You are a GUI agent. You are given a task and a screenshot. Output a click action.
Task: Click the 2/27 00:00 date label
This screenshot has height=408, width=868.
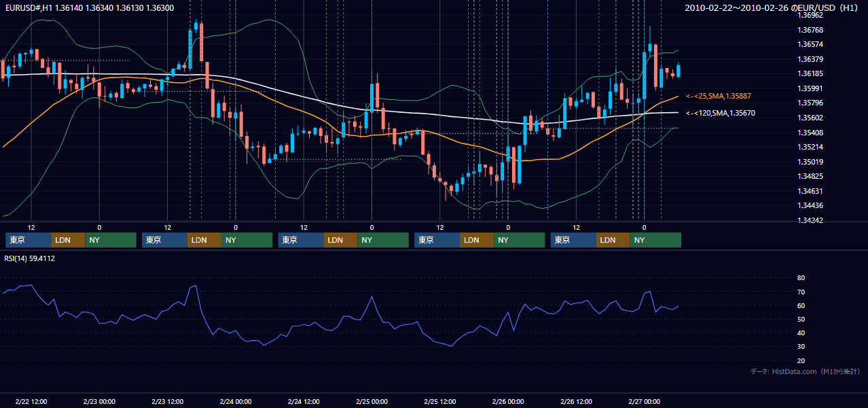pos(644,402)
